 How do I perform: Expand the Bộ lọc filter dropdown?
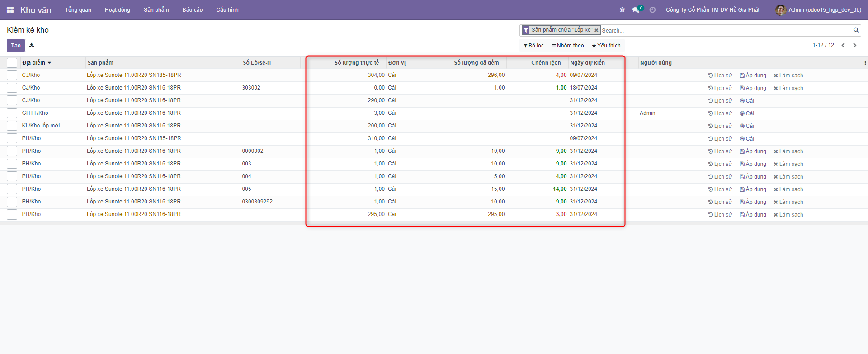point(533,46)
